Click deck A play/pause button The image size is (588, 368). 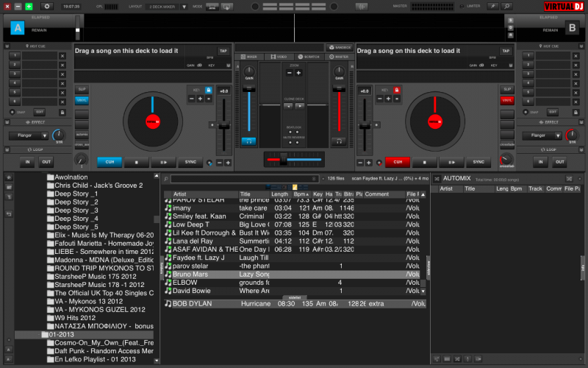pos(163,162)
